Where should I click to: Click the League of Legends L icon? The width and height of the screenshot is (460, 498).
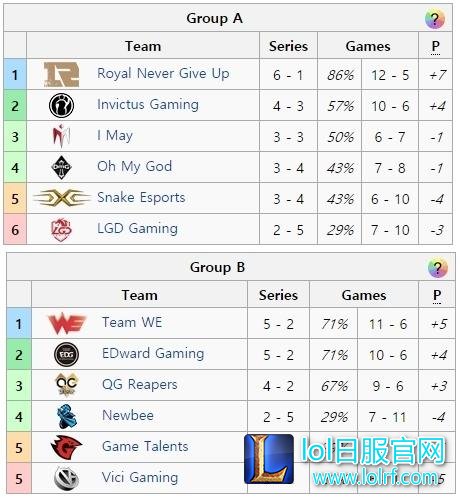pyautogui.click(x=269, y=459)
